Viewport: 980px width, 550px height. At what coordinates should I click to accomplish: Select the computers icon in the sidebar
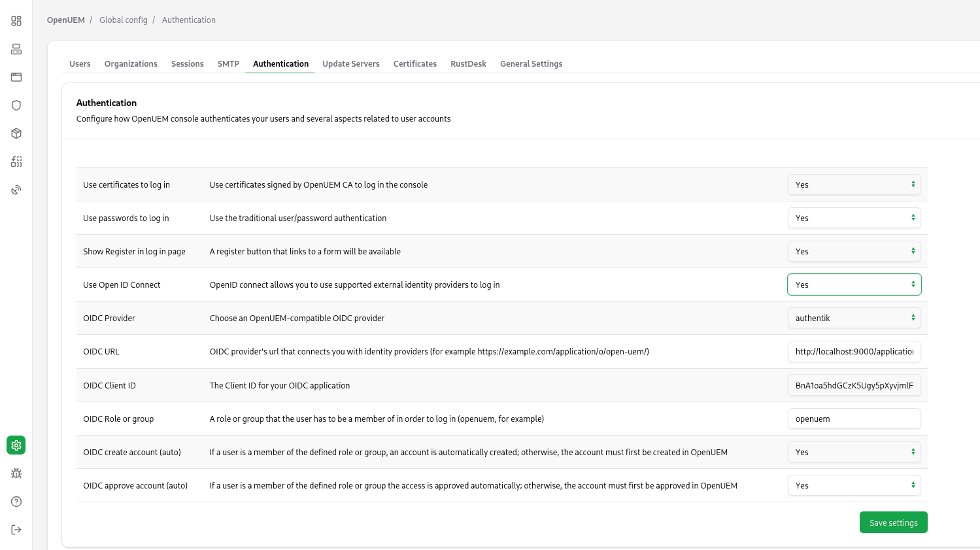tap(16, 48)
